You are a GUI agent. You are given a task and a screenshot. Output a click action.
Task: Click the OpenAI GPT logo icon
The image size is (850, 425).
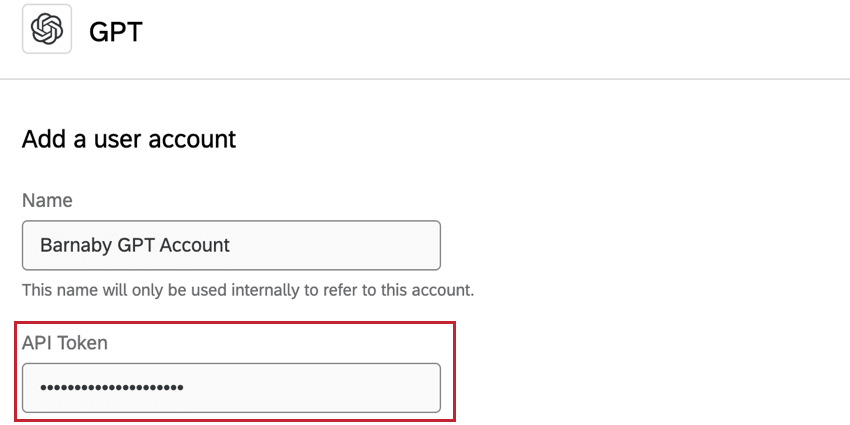pos(47,29)
